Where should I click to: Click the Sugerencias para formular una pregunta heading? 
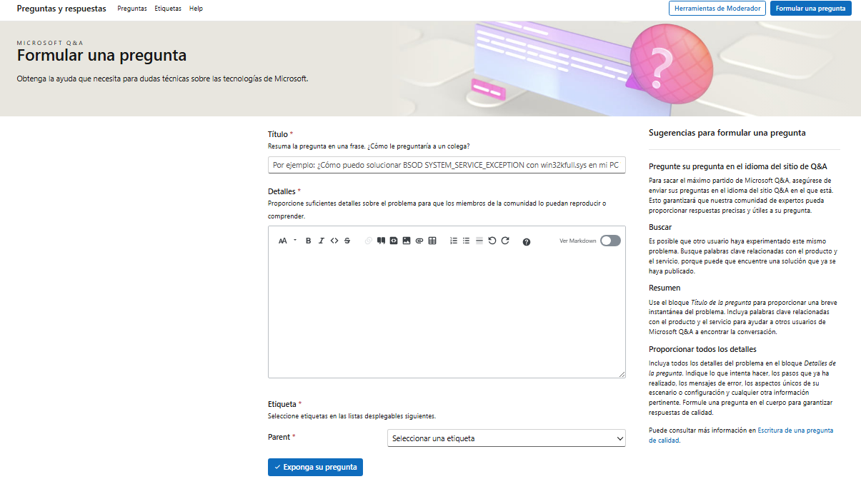click(727, 133)
